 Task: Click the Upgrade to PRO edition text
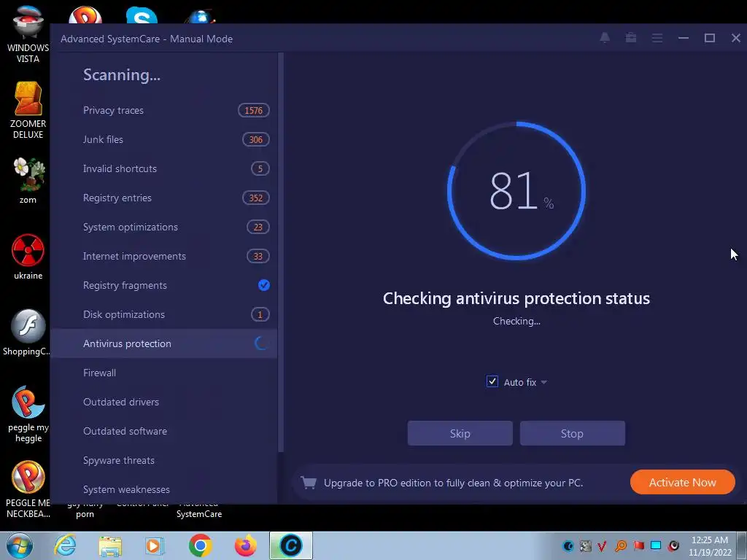453,483
